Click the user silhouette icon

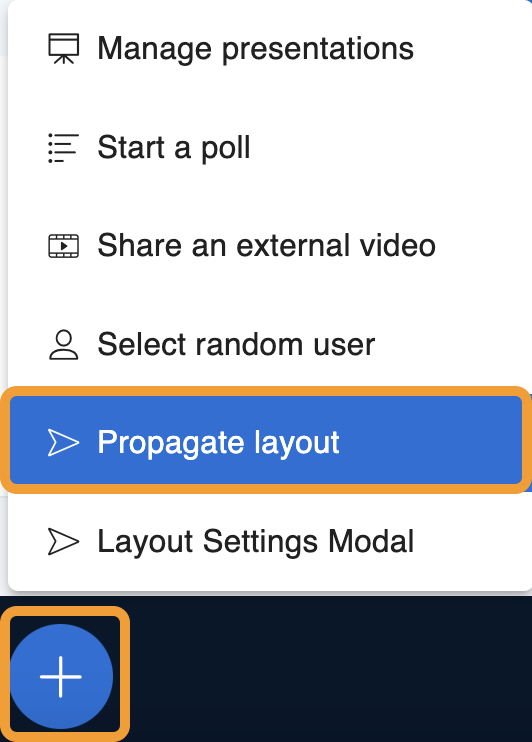click(x=64, y=344)
